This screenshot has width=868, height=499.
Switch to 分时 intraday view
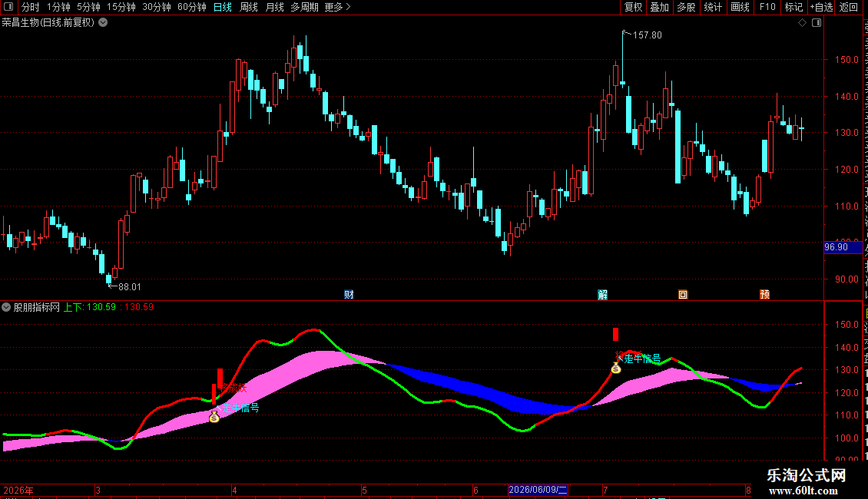coord(31,7)
